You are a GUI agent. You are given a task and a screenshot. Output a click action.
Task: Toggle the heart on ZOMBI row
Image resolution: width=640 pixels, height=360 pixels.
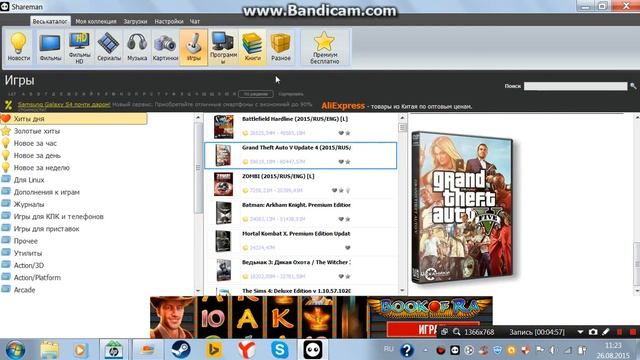pos(334,190)
